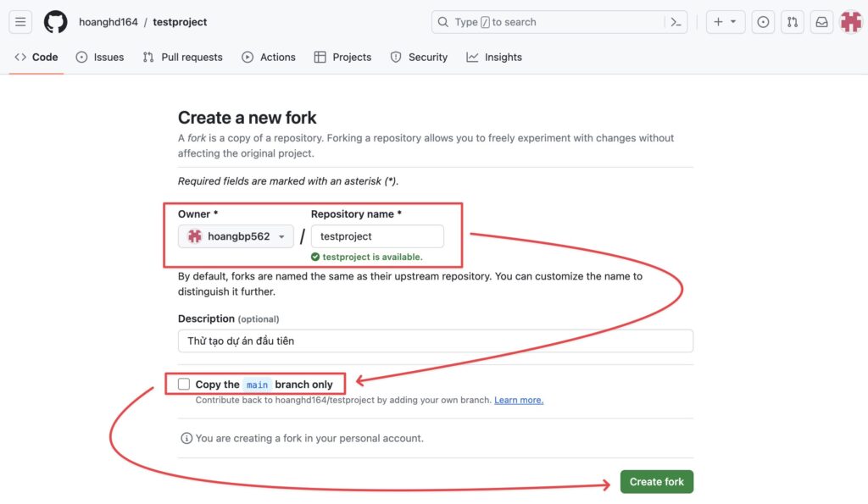Click green check availability icon

click(x=315, y=257)
